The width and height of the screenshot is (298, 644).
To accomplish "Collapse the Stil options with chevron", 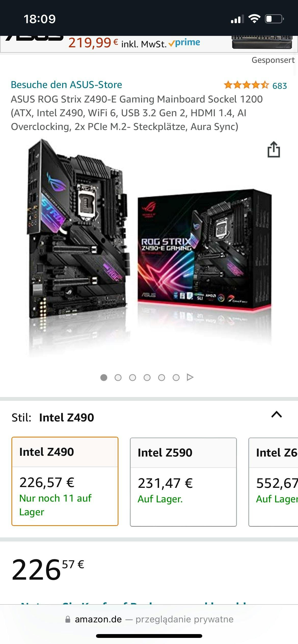I will (277, 415).
